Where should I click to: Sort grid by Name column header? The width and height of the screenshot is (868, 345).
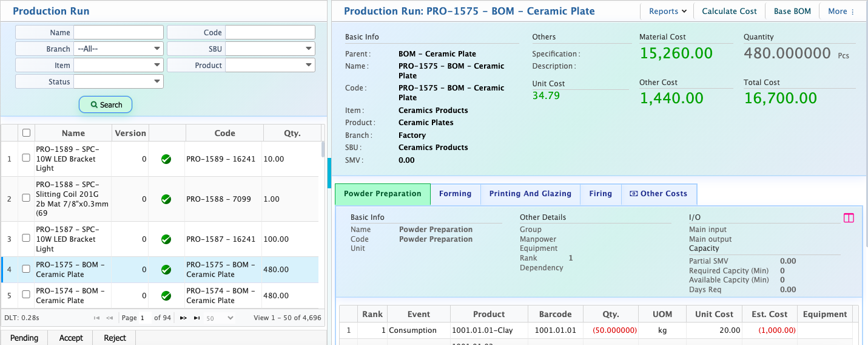pos(73,133)
